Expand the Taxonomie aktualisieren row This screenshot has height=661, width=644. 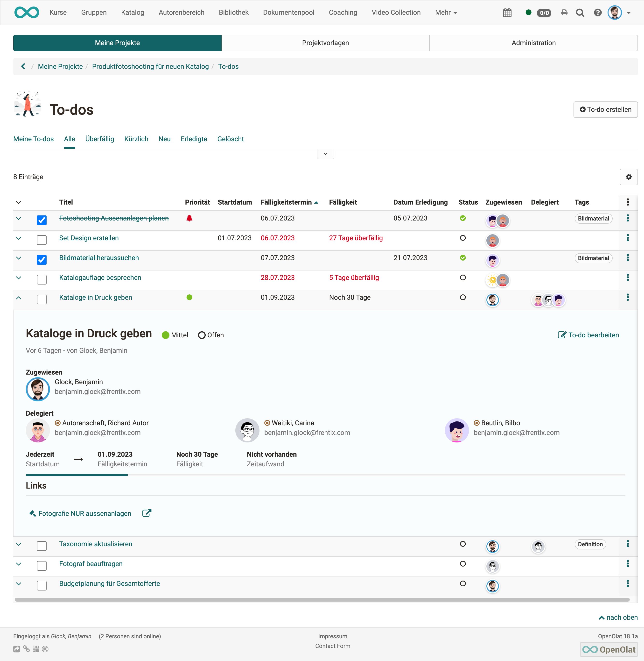(19, 545)
